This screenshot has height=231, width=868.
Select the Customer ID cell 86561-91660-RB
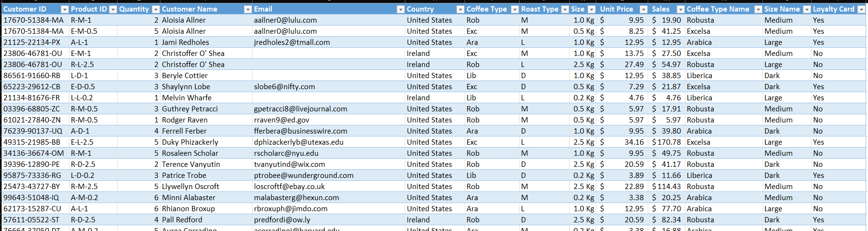[x=35, y=76]
